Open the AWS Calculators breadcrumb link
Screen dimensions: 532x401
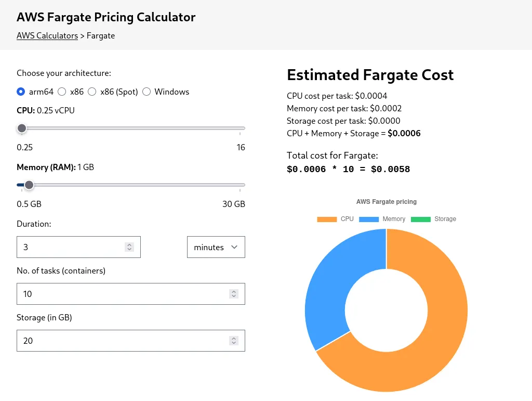(x=47, y=36)
